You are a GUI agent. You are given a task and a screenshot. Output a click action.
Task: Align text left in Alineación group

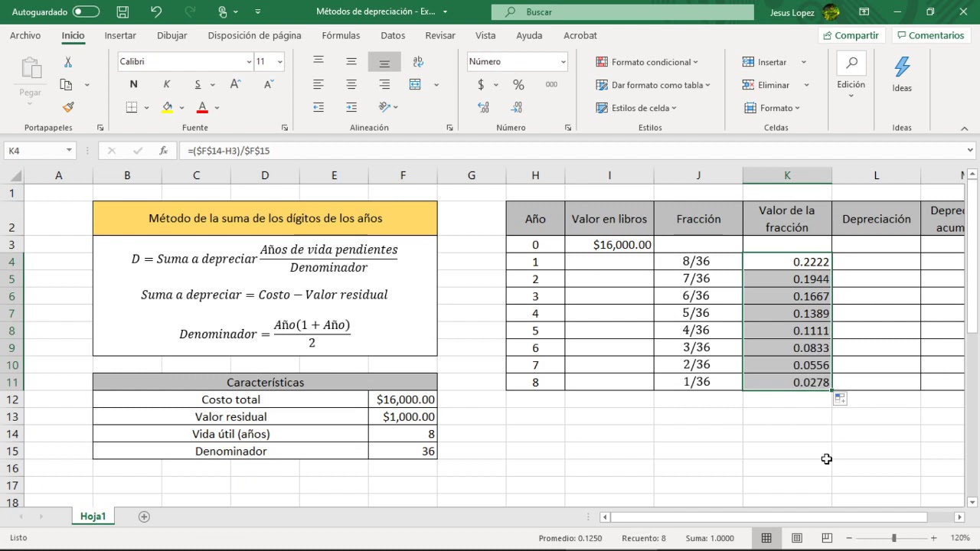318,85
